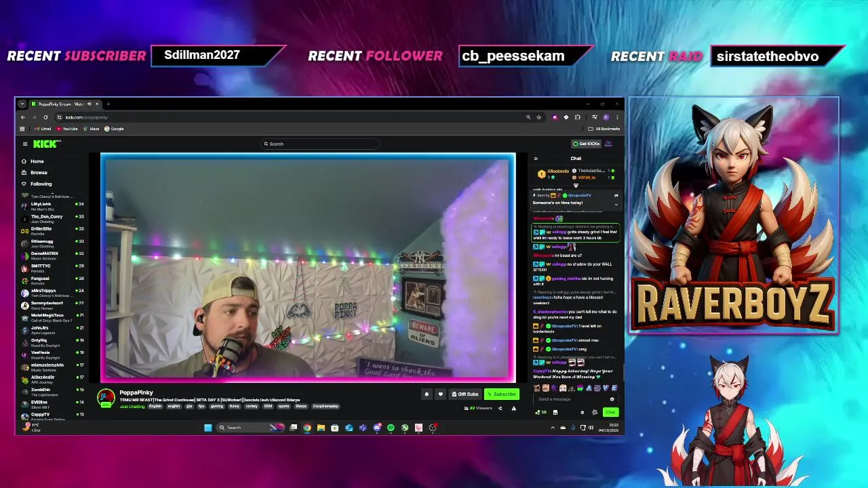Click the PoppaPinky stream video player
This screenshot has height=488, width=868.
pos(308,268)
